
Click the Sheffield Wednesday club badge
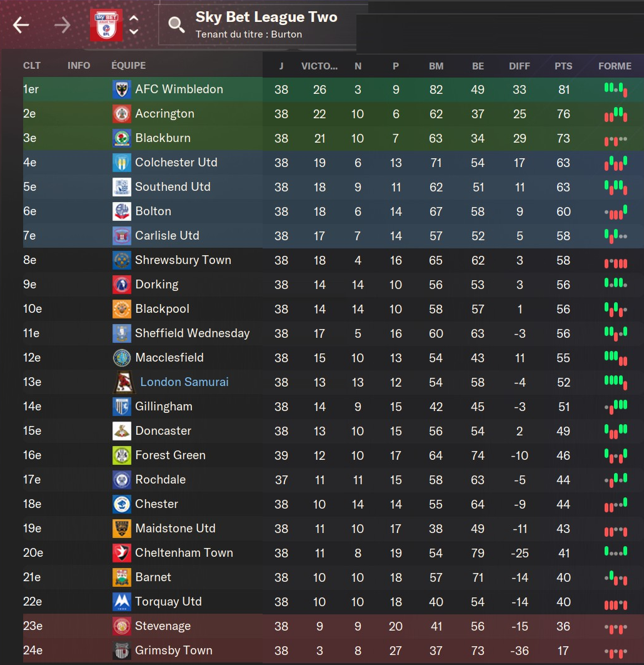pos(122,333)
